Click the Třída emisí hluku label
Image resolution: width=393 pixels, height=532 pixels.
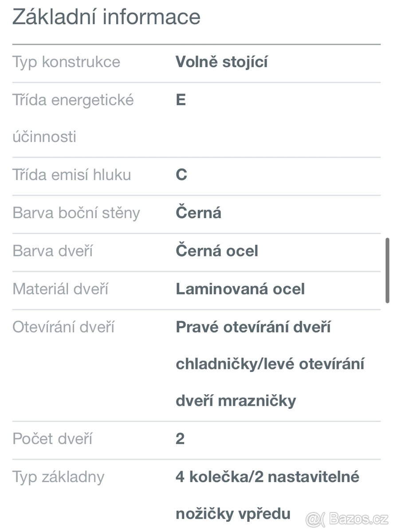pos(72,175)
